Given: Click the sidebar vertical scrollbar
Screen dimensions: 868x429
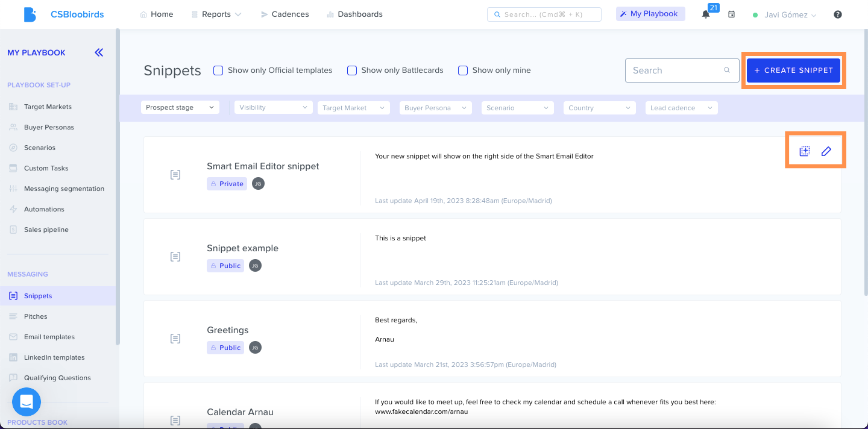Looking at the screenshot, I should (x=118, y=187).
